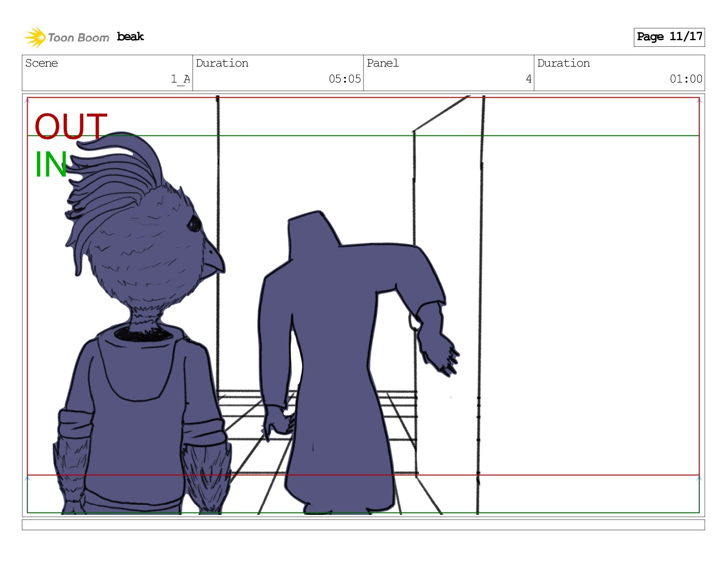
Task: Click the panel number '4'
Action: [x=529, y=79]
